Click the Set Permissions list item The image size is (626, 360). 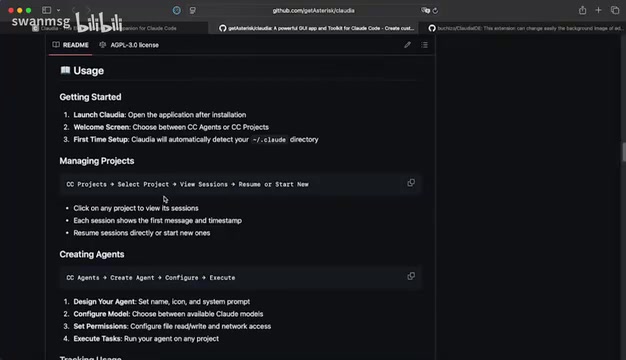172,326
